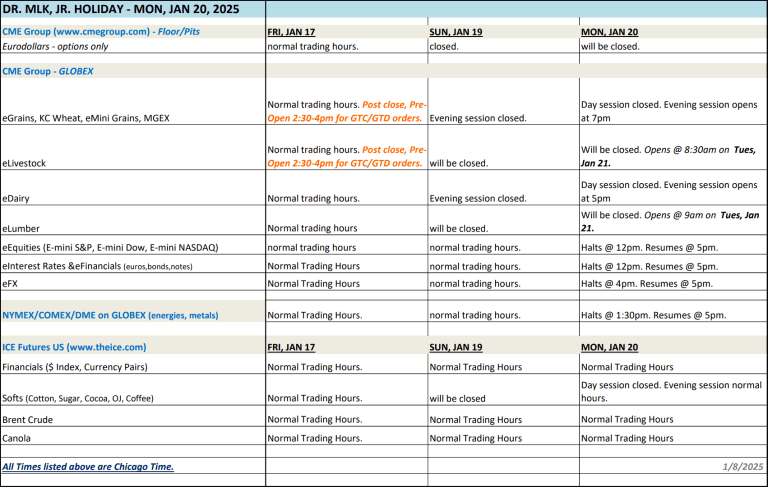This screenshot has height=487, width=768.
Task: Click the SUN, JAN 19 header in ICE Futures row
Action: 456,347
